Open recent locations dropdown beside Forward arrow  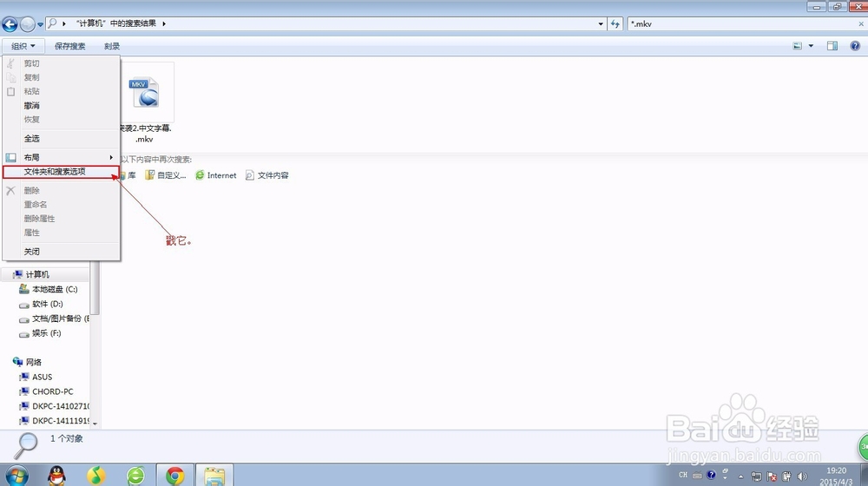click(41, 24)
